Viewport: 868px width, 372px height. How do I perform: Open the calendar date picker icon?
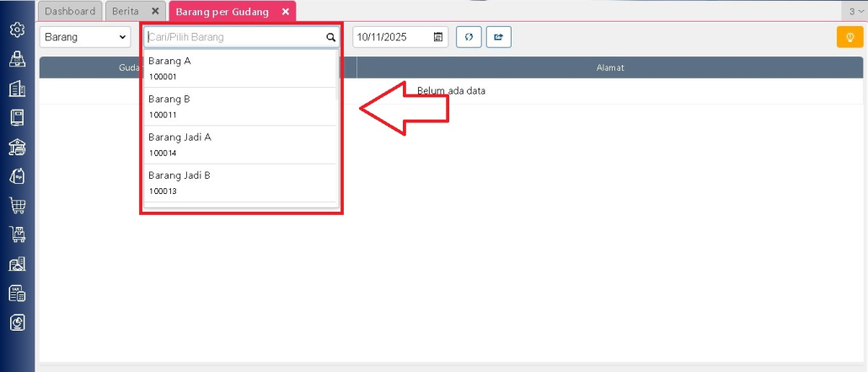[x=438, y=37]
